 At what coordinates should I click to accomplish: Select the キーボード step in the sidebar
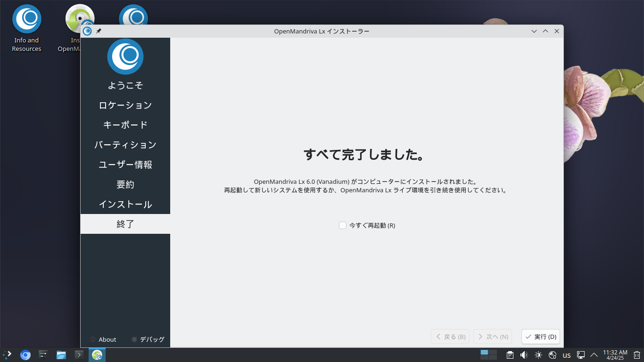click(x=125, y=125)
